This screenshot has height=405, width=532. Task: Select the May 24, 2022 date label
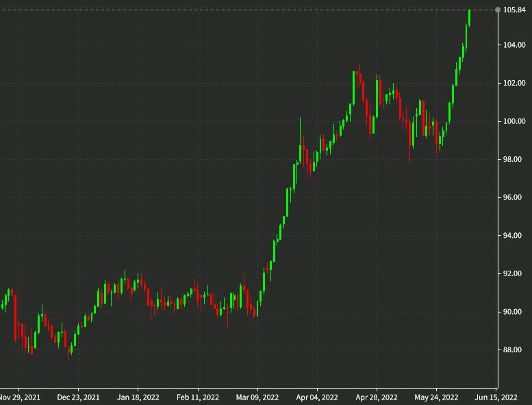click(x=436, y=397)
